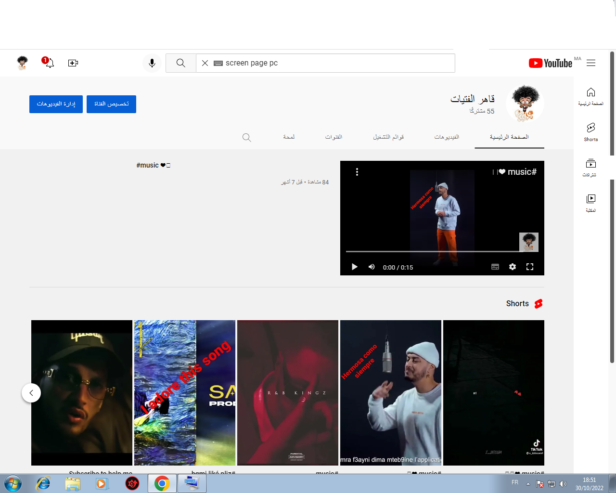Focus the search field 'screen page pc'
The image size is (616, 493).
pyautogui.click(x=325, y=63)
